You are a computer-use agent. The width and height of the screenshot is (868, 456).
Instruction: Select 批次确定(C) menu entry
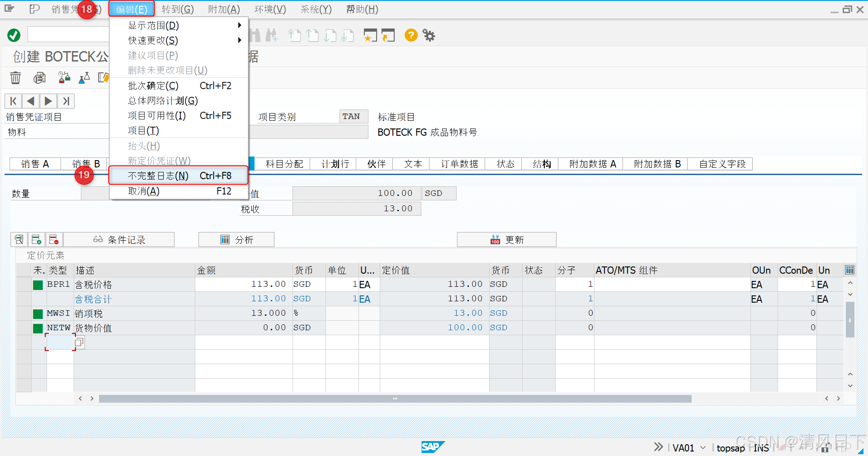click(x=179, y=85)
